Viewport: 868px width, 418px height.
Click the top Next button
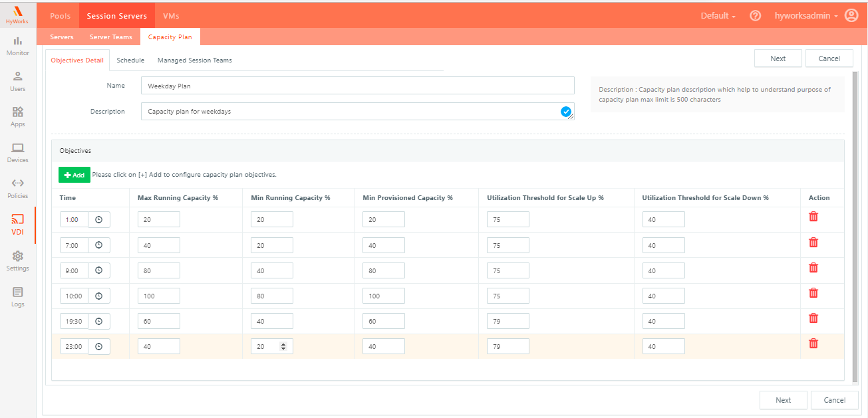pos(778,58)
